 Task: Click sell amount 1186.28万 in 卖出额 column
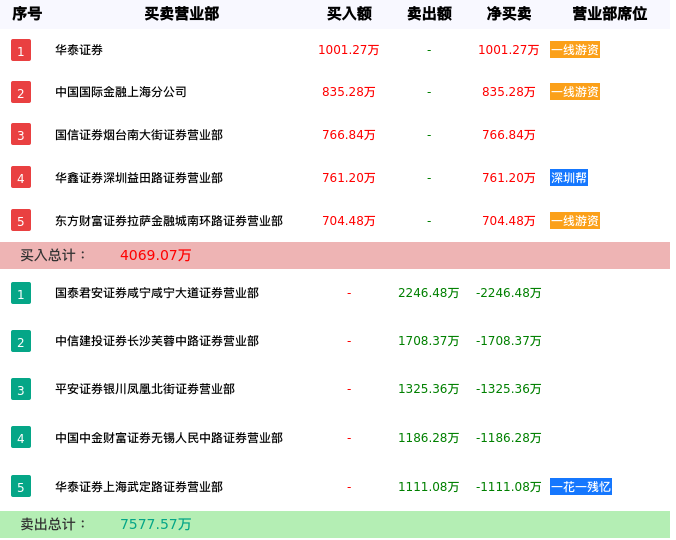[x=429, y=438]
